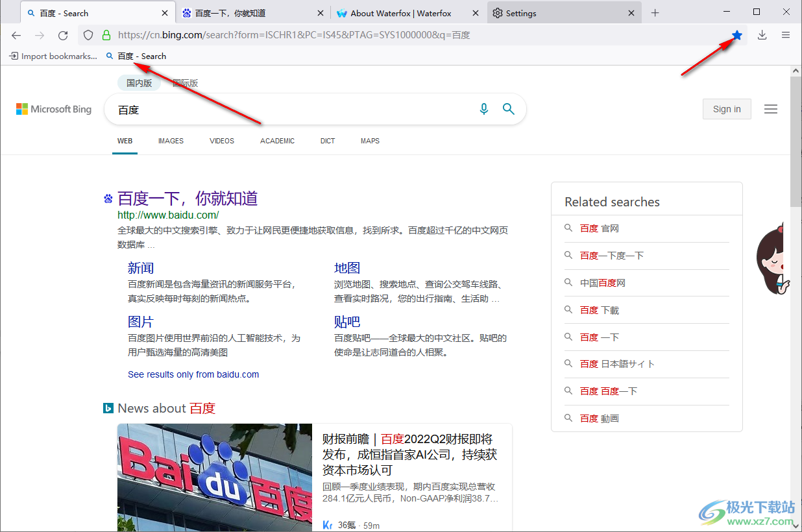Click the Microsoft Bing logo

[54, 110]
